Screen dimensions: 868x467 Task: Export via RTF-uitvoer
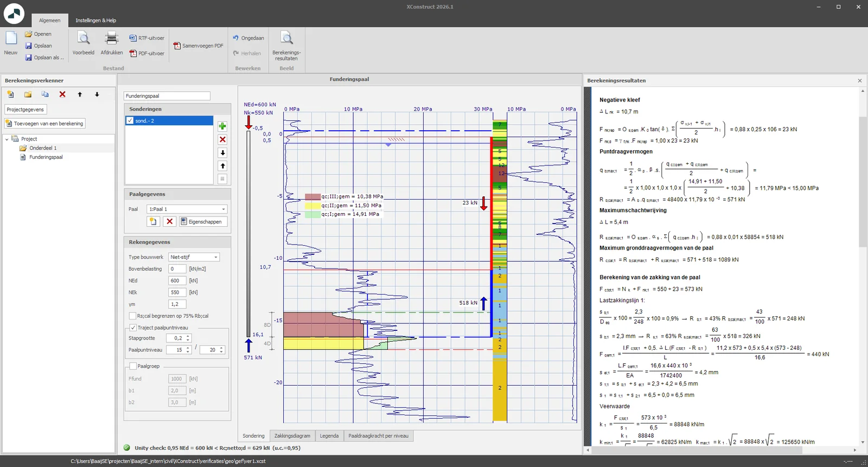(x=146, y=38)
